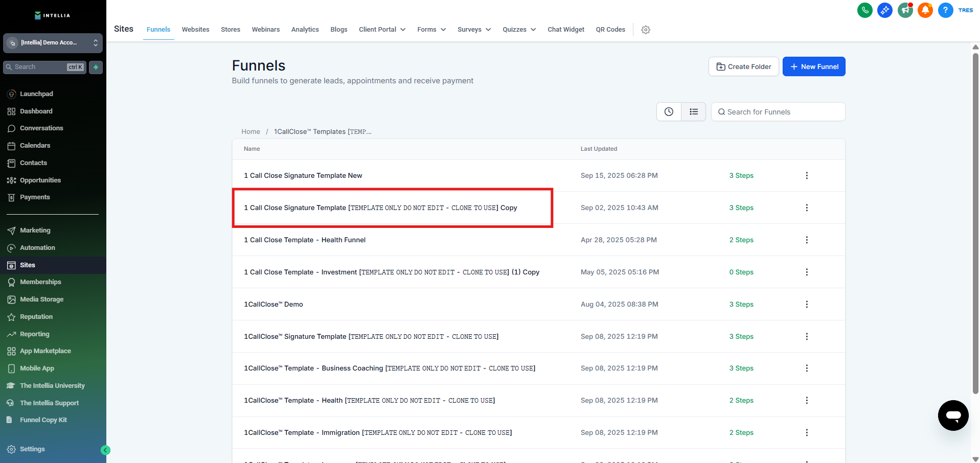
Task: Click the New Funnel button
Action: click(814, 66)
